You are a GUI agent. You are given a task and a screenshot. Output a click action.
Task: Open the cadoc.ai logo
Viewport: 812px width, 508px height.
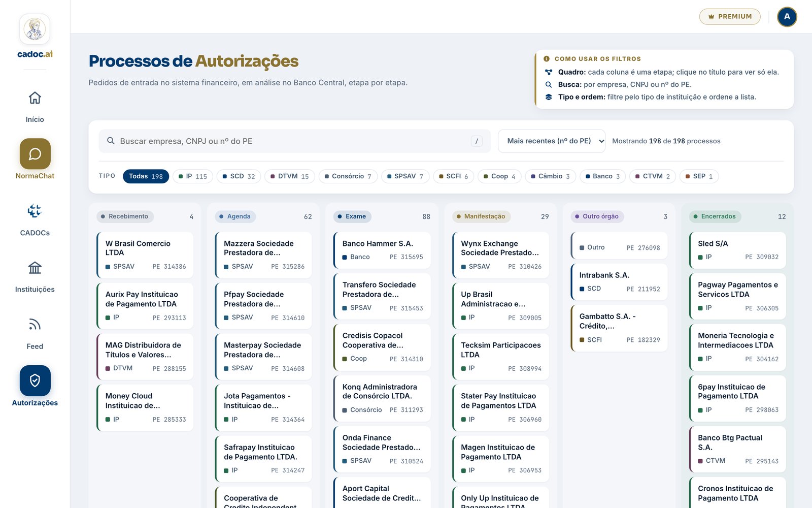click(x=35, y=36)
